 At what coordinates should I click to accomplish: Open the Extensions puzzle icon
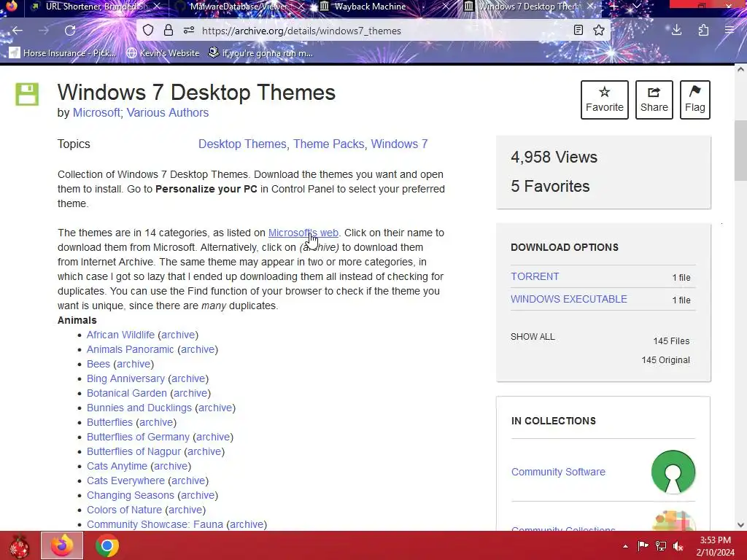[x=703, y=31]
